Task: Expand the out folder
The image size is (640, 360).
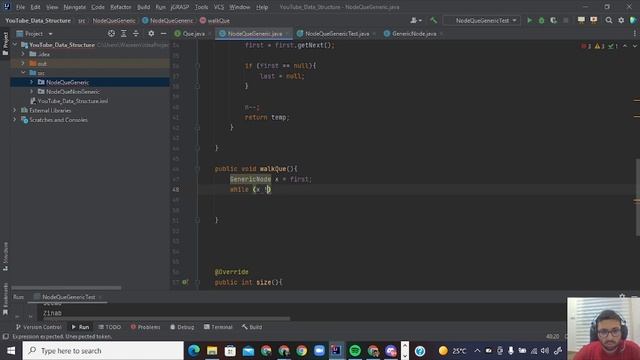Action: (x=23, y=63)
